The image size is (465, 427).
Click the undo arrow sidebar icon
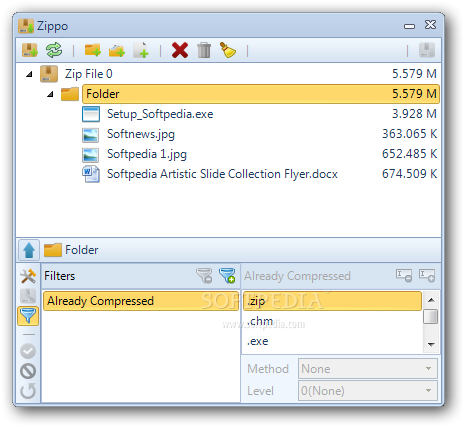[x=28, y=391]
